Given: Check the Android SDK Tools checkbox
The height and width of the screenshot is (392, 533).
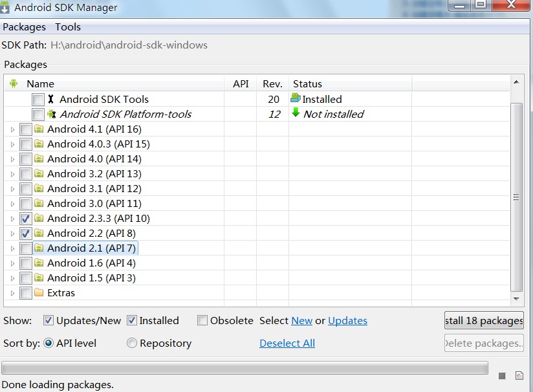Looking at the screenshot, I should click(38, 100).
